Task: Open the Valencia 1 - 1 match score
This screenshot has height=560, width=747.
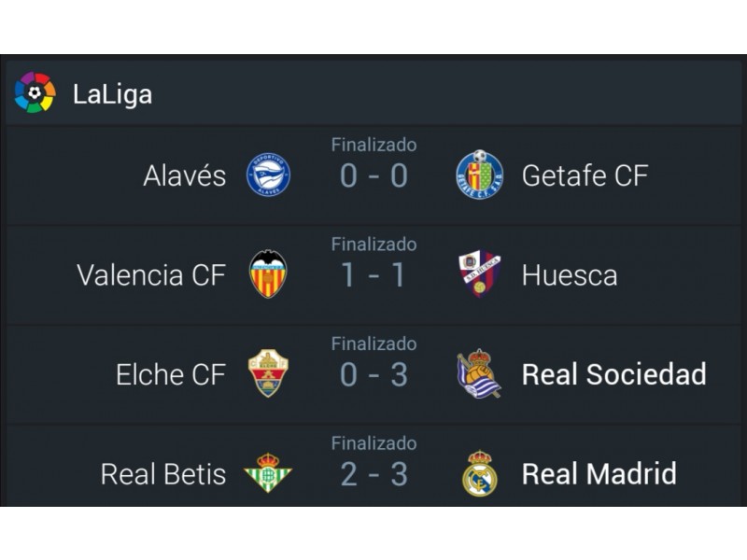Action: click(374, 275)
